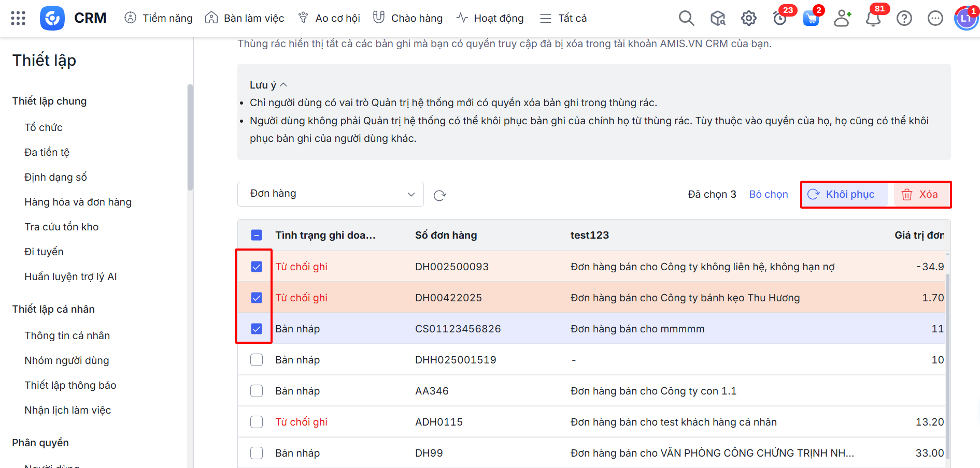Viewport: 980px width, 468px height.
Task: Refresh the trash list with reload icon
Action: coord(439,195)
